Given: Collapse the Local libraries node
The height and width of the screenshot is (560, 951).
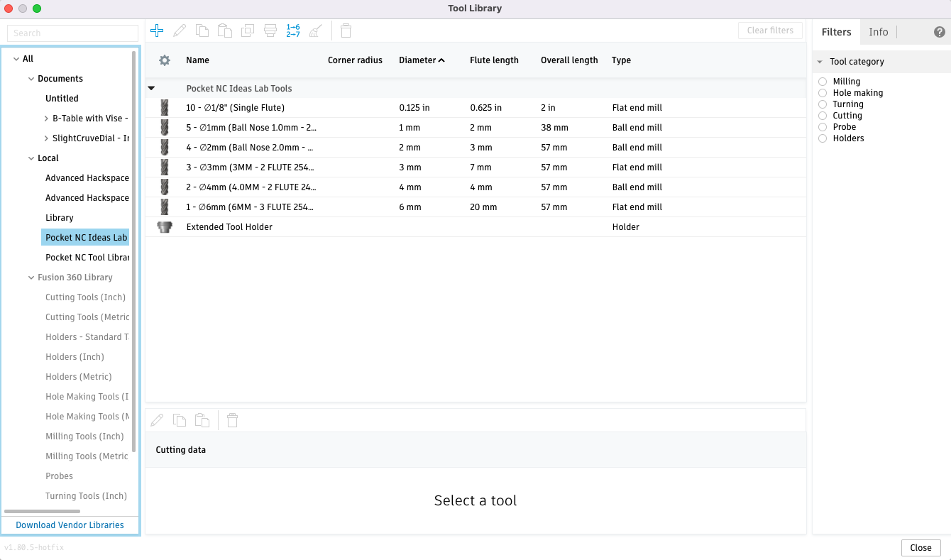Looking at the screenshot, I should [x=31, y=158].
